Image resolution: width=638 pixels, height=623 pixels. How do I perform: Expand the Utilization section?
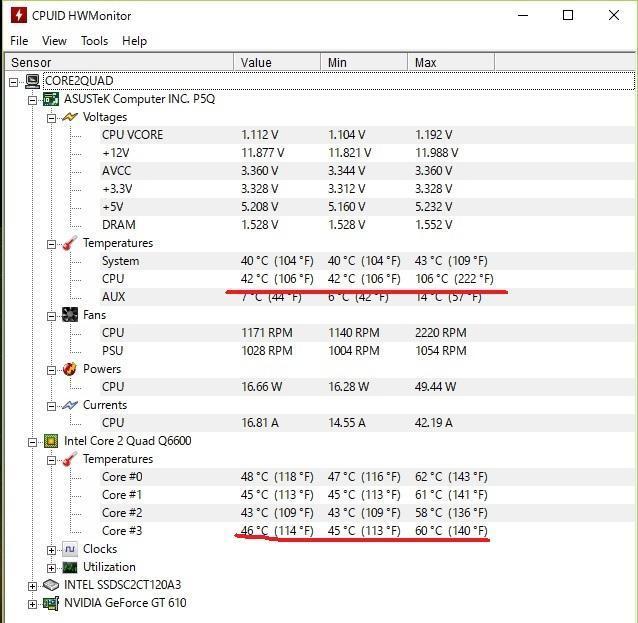52,568
